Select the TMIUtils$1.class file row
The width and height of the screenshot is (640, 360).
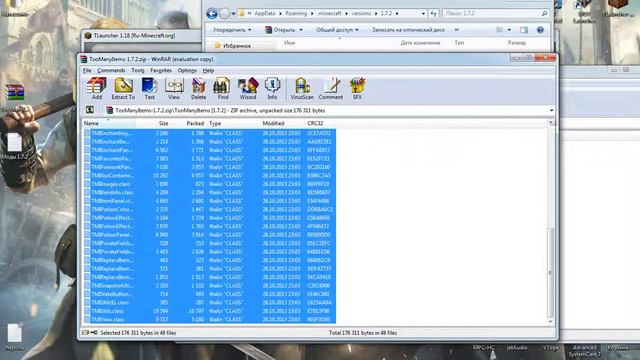209,302
